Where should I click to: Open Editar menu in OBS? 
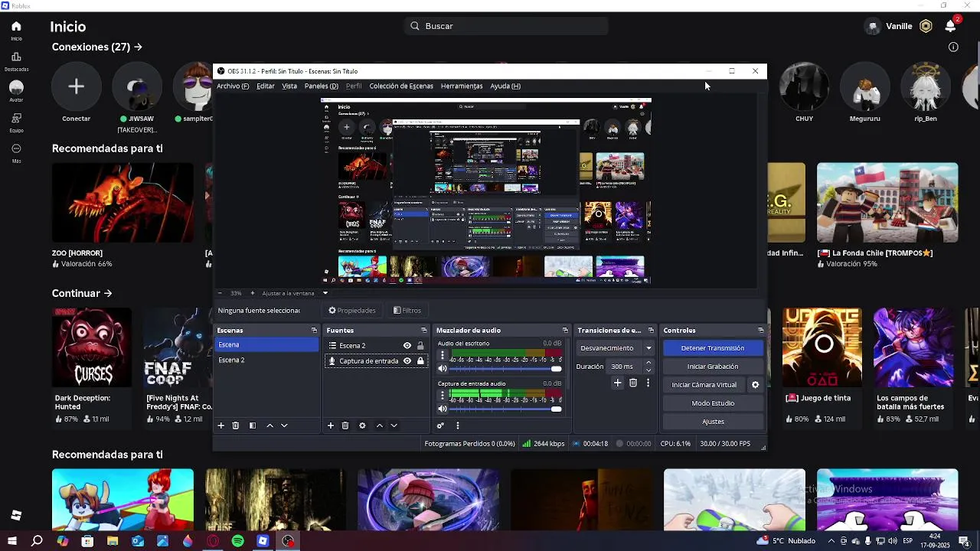tap(266, 86)
